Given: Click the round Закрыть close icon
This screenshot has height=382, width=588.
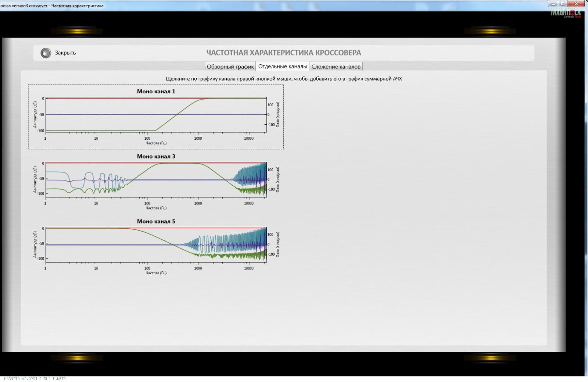Looking at the screenshot, I should pyautogui.click(x=46, y=53).
